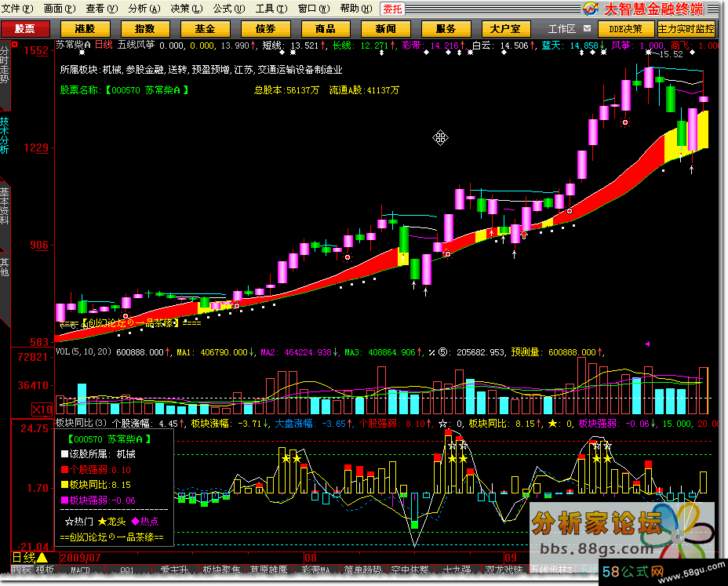
Task: Select the 商品 market button
Action: [x=326, y=29]
